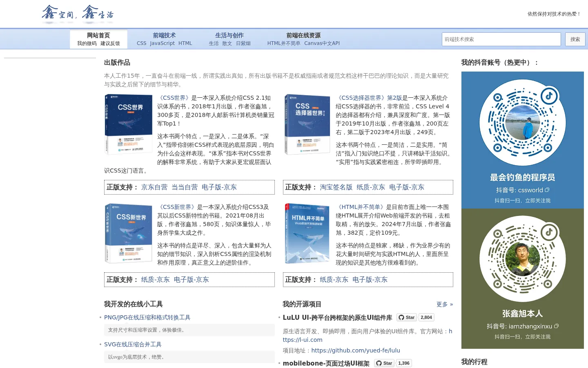Click 更多 » next to 我的开源项目
The width and height of the screenshot is (588, 368).
[x=445, y=304]
